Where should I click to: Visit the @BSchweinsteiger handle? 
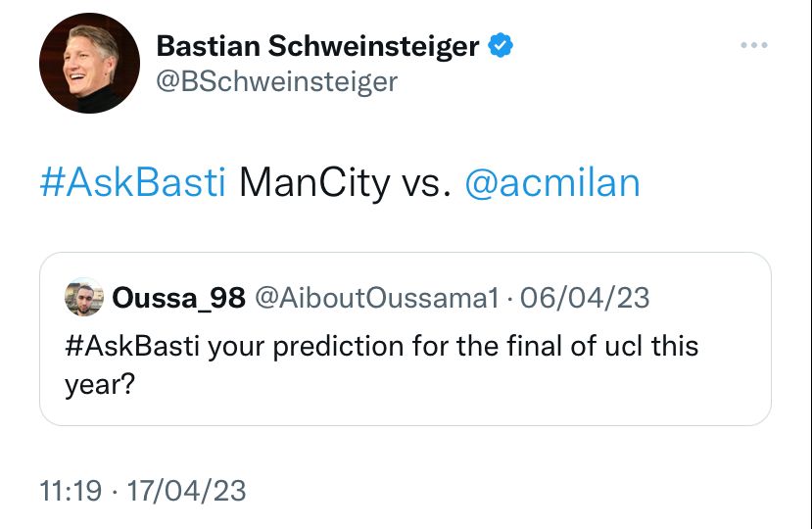277,81
